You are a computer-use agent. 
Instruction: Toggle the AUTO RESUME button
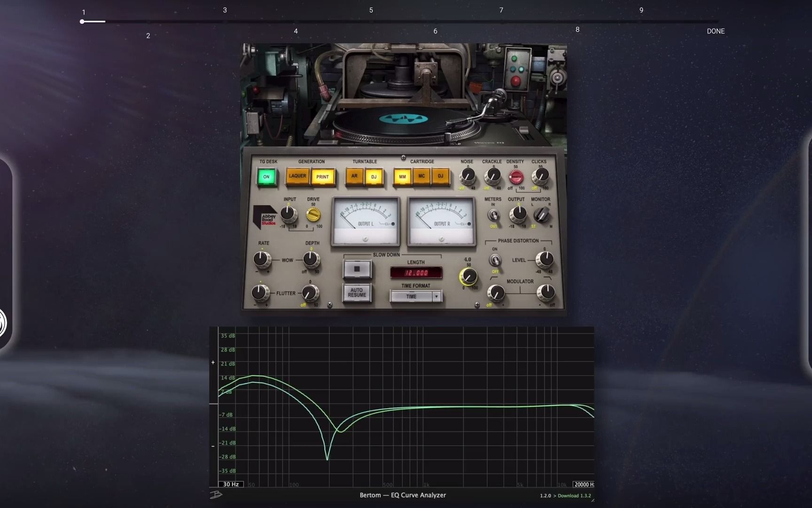tap(357, 293)
